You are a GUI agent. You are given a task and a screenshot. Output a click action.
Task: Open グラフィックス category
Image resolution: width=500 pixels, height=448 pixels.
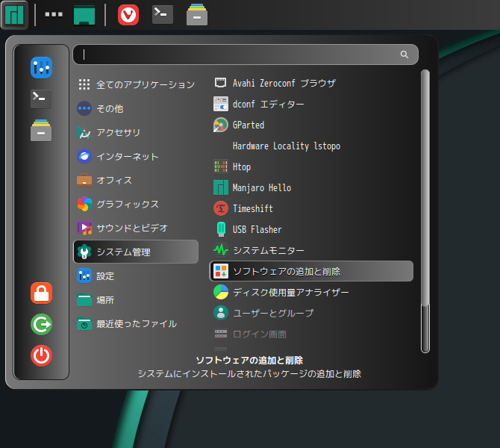[136, 205]
